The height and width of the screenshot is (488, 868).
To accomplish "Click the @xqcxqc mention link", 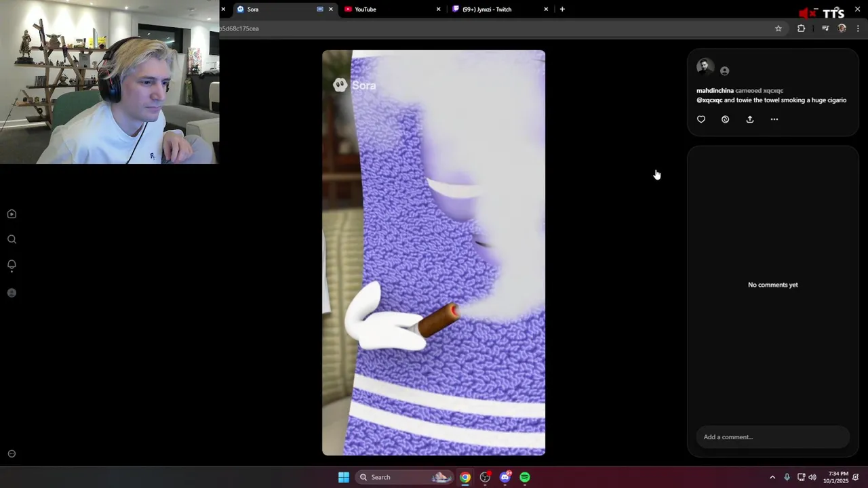I will point(709,100).
